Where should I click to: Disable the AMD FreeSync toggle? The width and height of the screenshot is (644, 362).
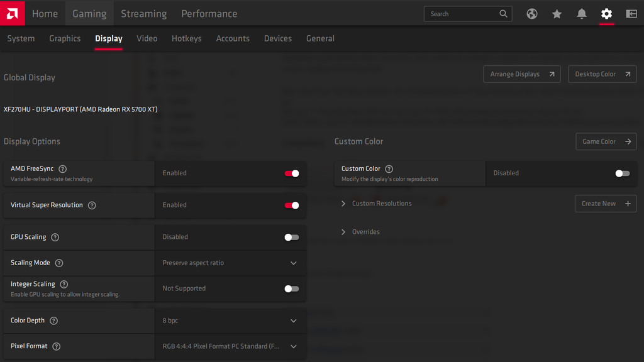pos(291,173)
